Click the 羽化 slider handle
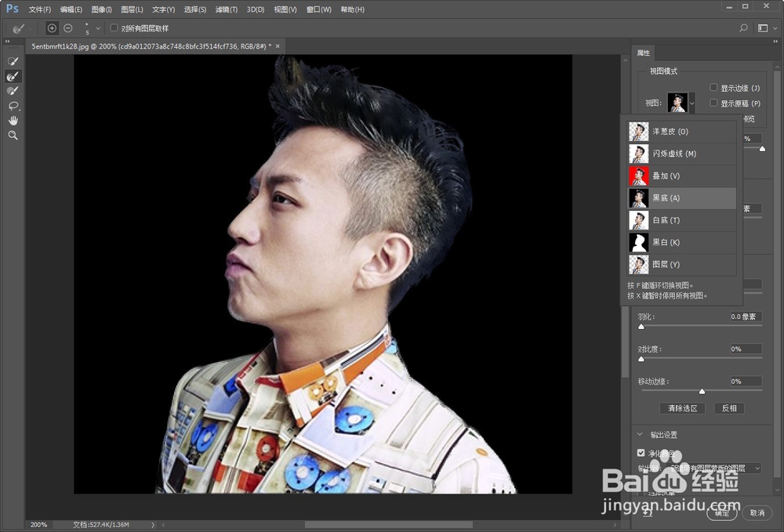This screenshot has width=784, height=532. (641, 327)
